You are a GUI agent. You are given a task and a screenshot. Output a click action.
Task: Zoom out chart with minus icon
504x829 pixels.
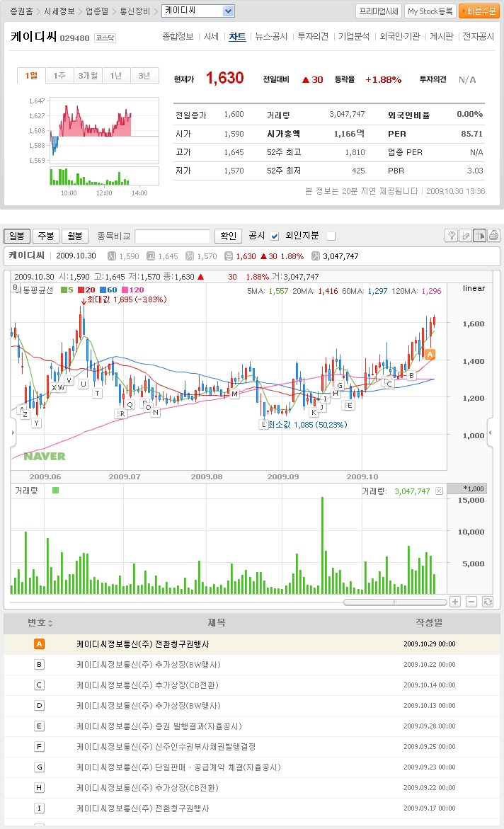pyautogui.click(x=471, y=602)
